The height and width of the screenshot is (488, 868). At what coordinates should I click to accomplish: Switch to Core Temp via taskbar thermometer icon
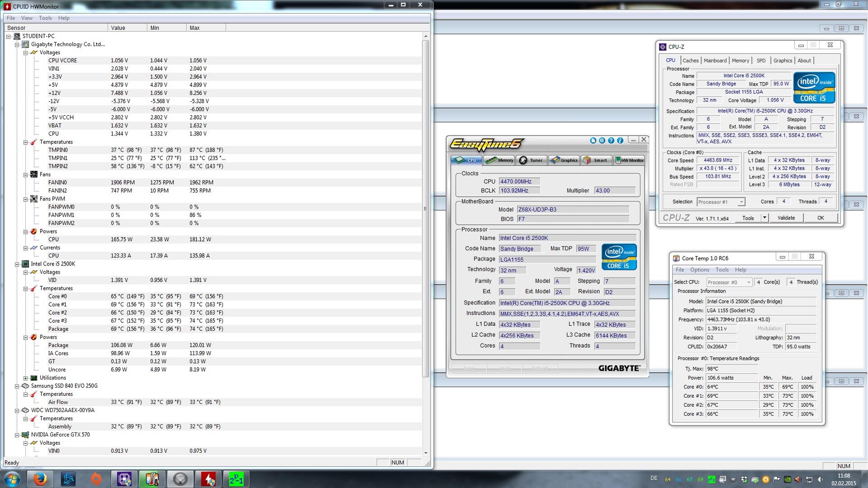pyautogui.click(x=152, y=479)
